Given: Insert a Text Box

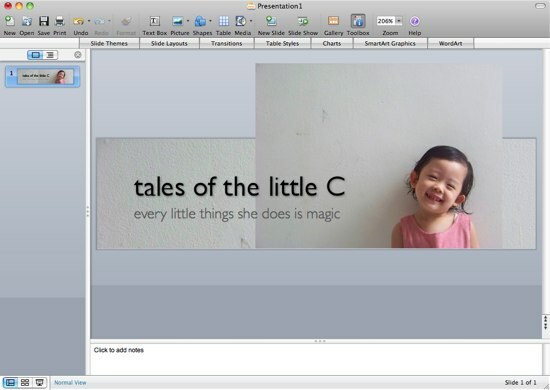Looking at the screenshot, I should pyautogui.click(x=155, y=21).
